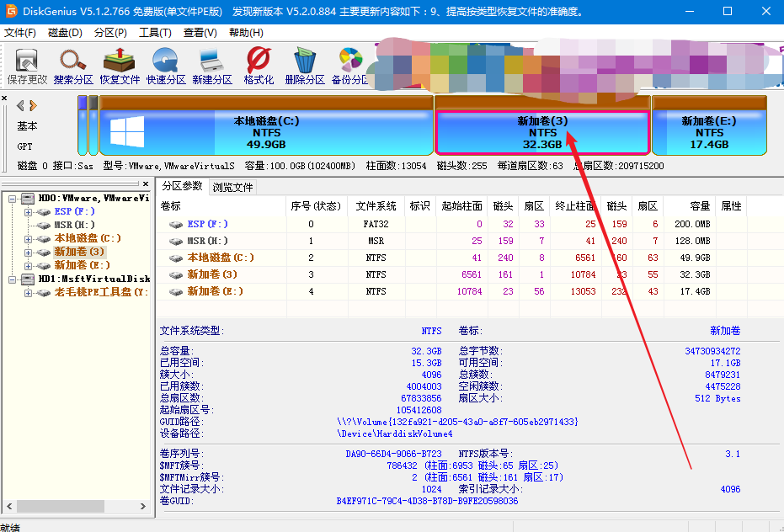
Task: Click the drive icon beside 新加卷(3) in table
Action: (x=176, y=275)
